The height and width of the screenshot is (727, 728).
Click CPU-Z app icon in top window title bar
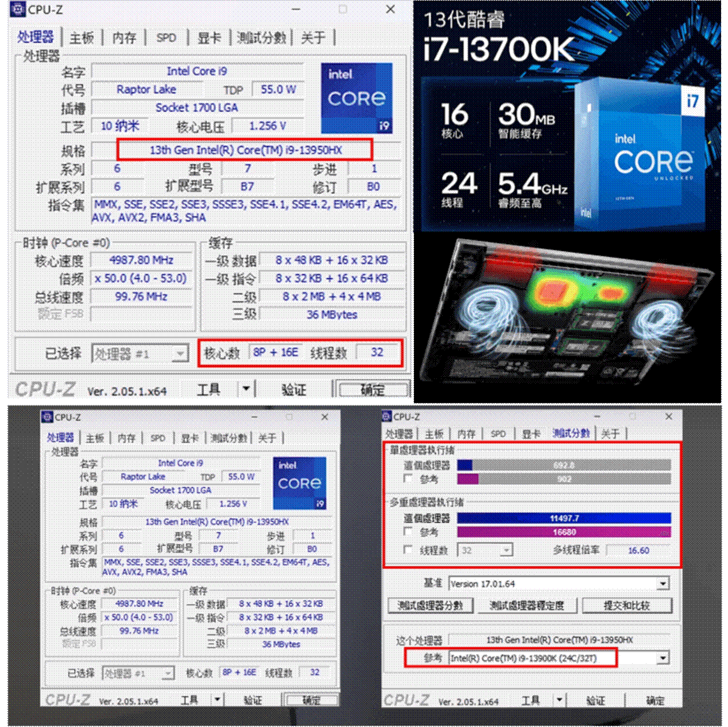[x=18, y=9]
